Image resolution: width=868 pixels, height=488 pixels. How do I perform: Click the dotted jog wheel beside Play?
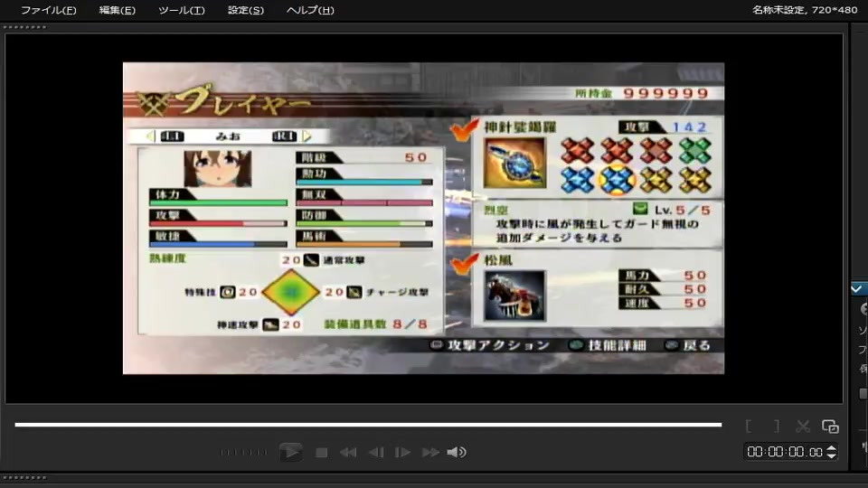point(243,453)
